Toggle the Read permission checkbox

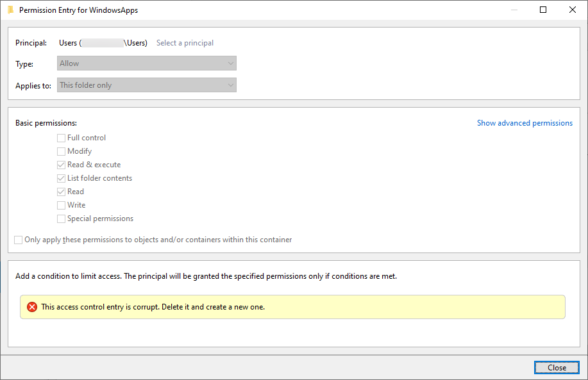(61, 192)
